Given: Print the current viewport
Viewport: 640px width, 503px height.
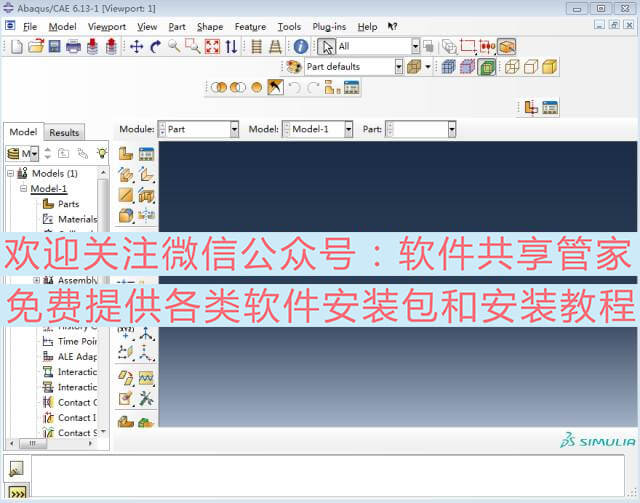Looking at the screenshot, I should pos(73,47).
